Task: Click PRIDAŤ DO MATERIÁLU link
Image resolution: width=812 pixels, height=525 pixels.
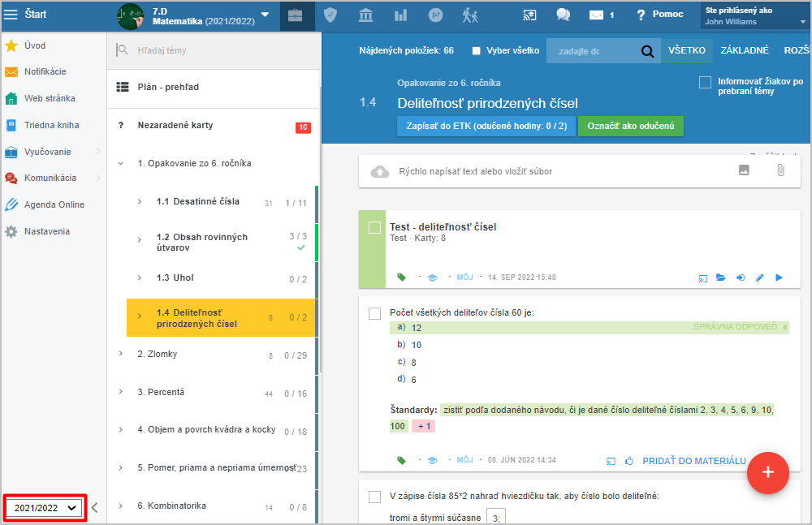Action: coord(694,461)
